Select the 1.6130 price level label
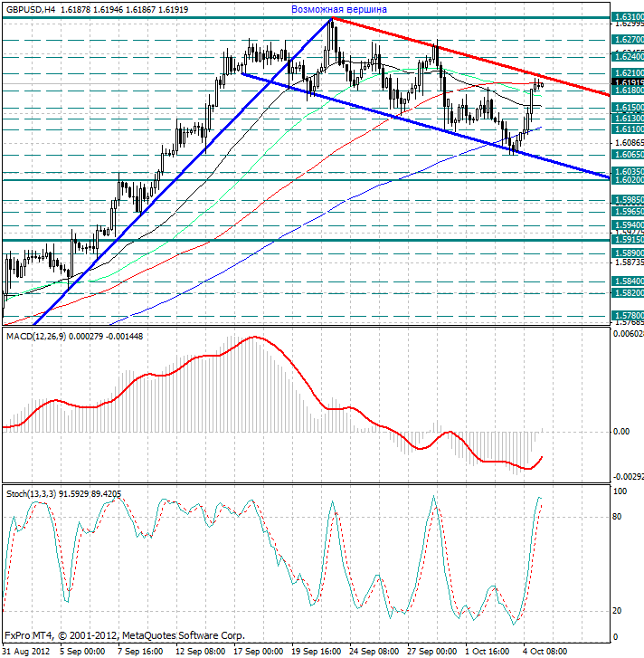 628,119
